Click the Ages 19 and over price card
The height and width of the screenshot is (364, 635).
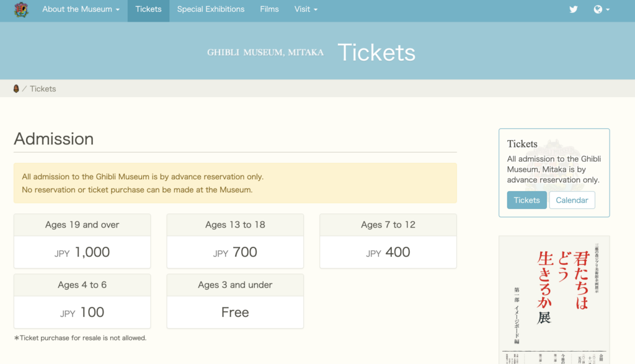click(x=82, y=241)
